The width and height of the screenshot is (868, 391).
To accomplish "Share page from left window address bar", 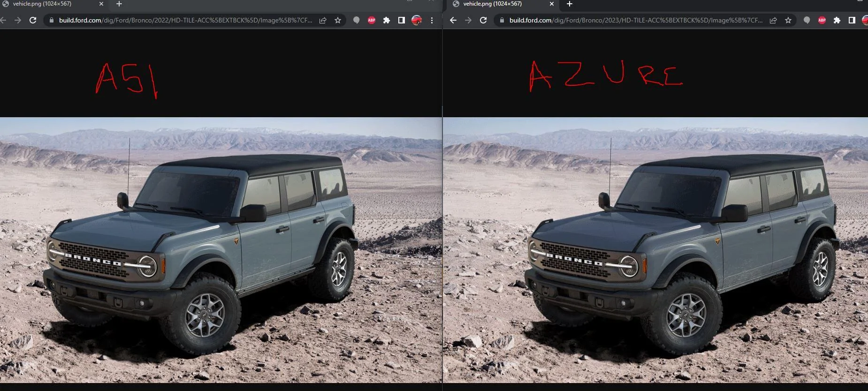I will 323,20.
